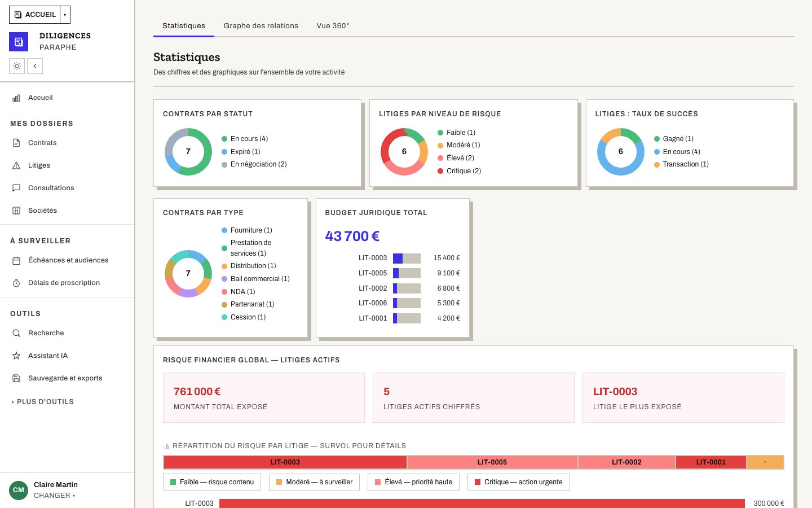The height and width of the screenshot is (508, 812).
Task: Toggle the Gagné (1) legend entry
Action: coord(674,139)
